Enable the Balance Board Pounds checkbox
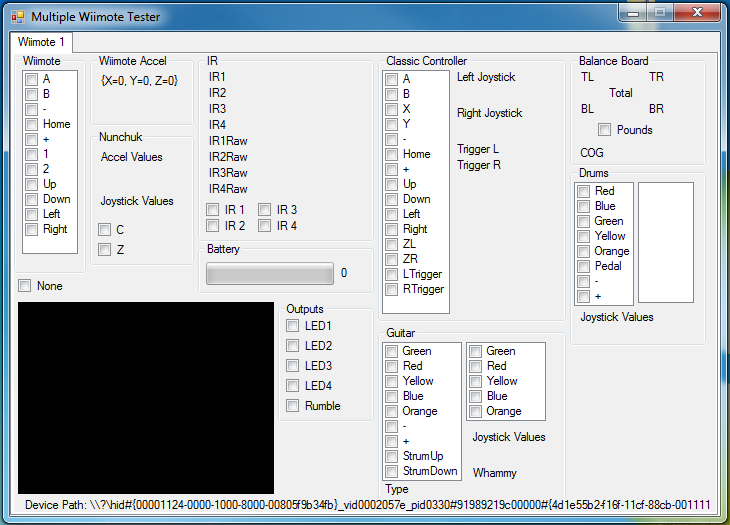 tap(604, 130)
